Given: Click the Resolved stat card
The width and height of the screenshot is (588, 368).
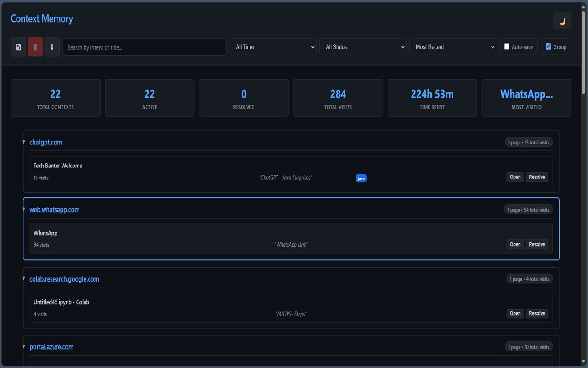Looking at the screenshot, I should click(244, 98).
